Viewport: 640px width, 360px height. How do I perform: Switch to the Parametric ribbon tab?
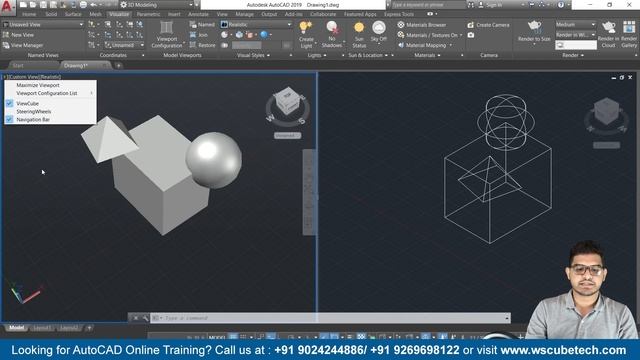coord(148,14)
